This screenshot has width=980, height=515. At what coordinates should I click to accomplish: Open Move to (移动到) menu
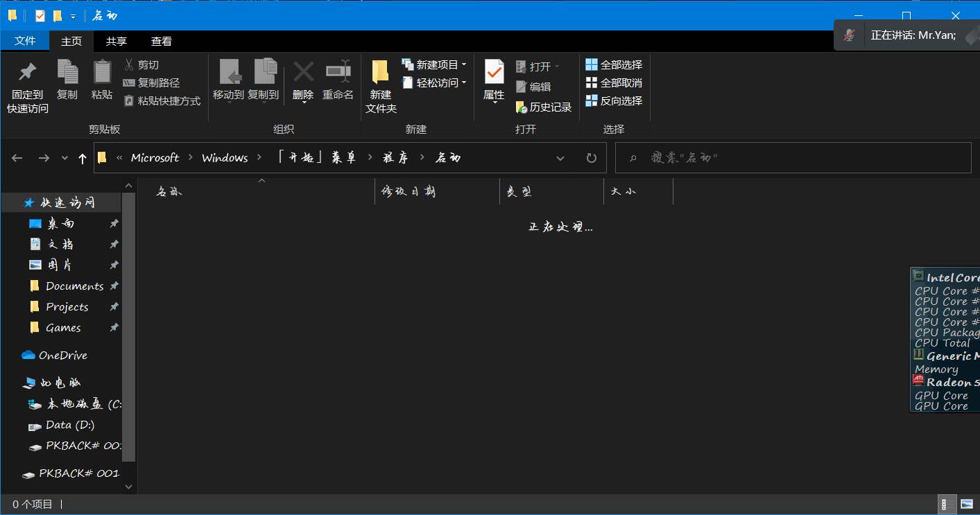228,80
